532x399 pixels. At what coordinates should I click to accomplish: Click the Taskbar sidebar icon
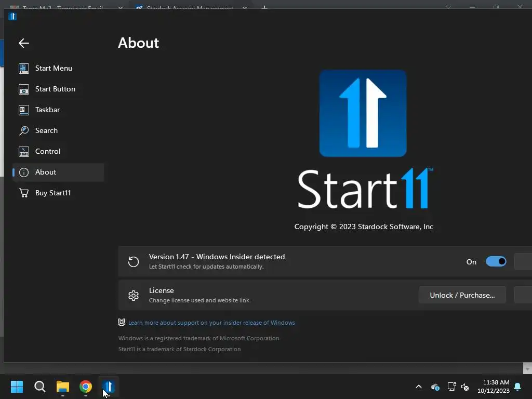pyautogui.click(x=24, y=110)
